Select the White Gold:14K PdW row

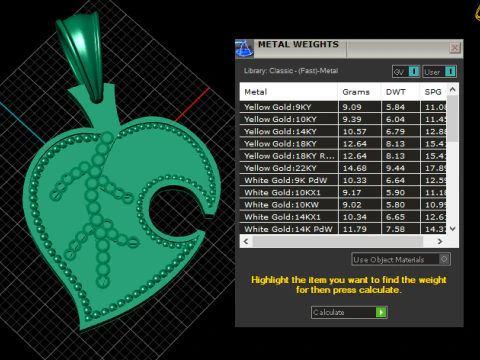coord(343,229)
